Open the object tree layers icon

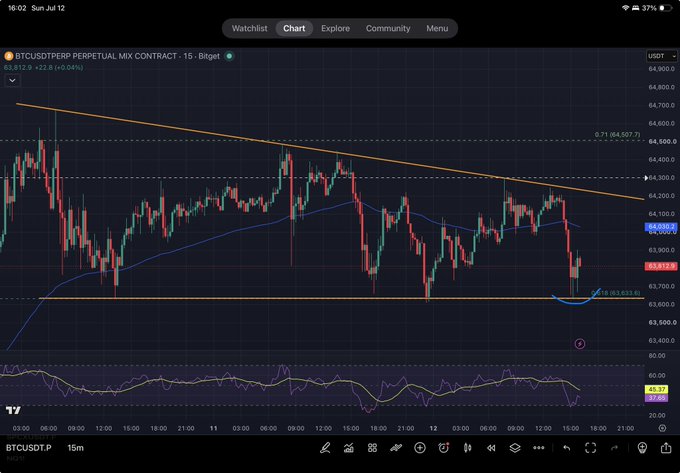(x=515, y=448)
